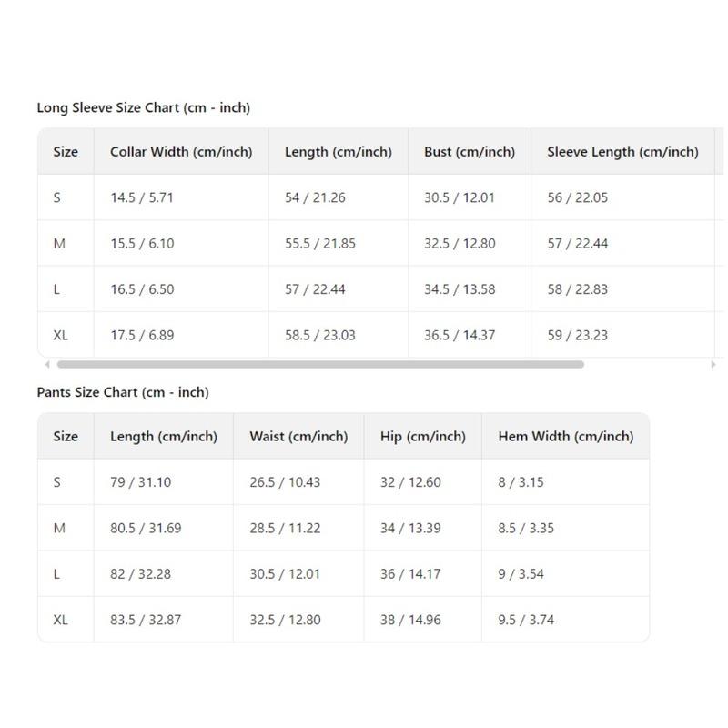Select the 38 / 14.96 hip cell
This screenshot has width=728, height=728.
[x=410, y=620]
